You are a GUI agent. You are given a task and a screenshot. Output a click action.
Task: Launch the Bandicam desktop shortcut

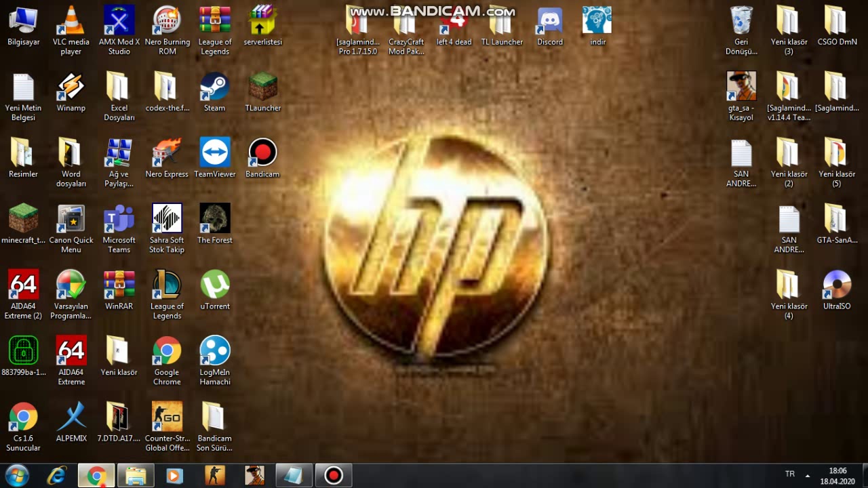pyautogui.click(x=262, y=159)
